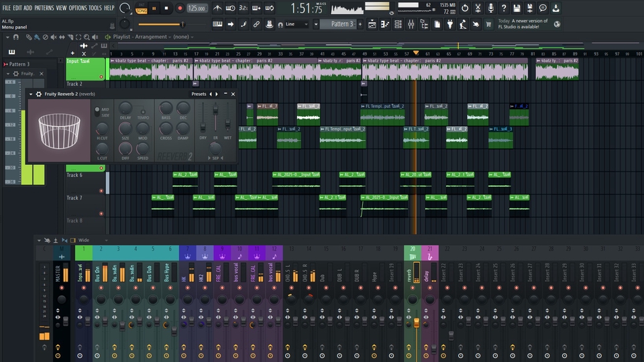
Task: Toggle the 3-2-1 countdown before recording icon
Action: [243, 8]
